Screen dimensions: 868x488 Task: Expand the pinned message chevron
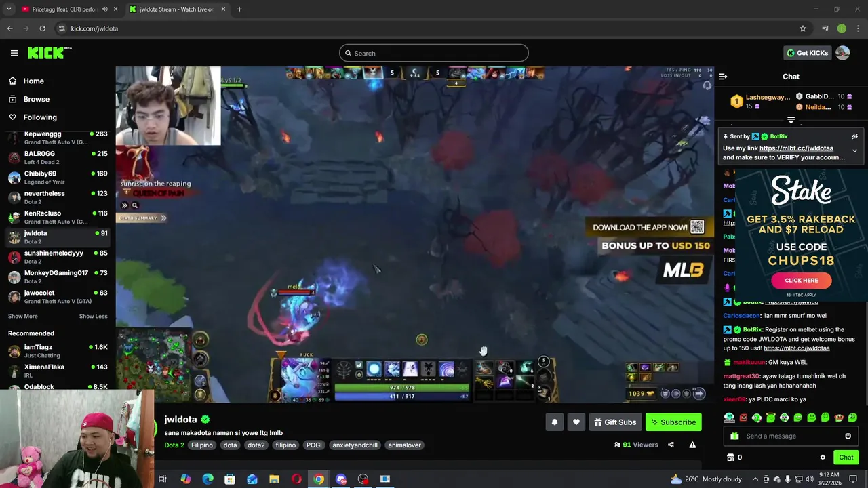click(854, 150)
